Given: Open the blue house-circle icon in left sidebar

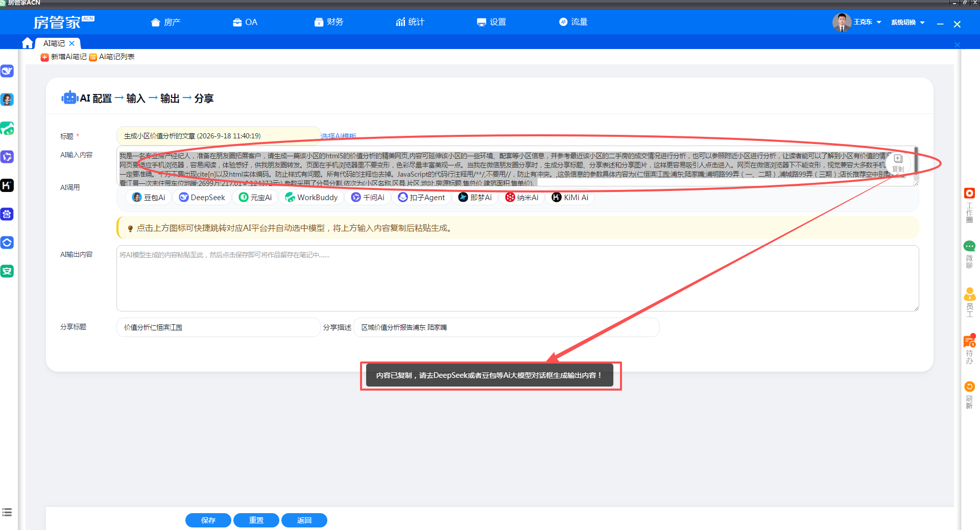Looking at the screenshot, I should 7,243.
